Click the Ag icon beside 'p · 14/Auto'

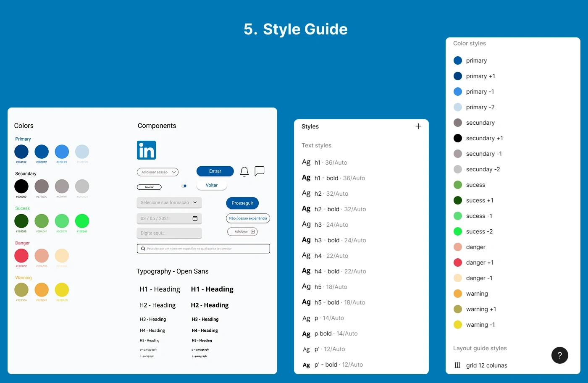pyautogui.click(x=306, y=318)
